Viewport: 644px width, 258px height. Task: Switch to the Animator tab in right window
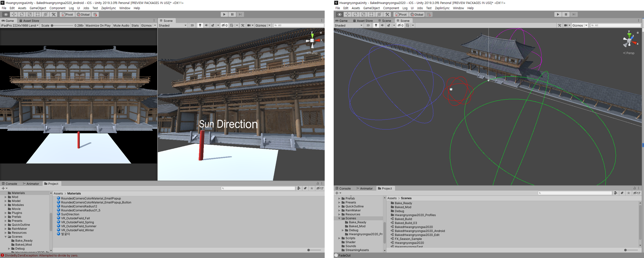click(x=364, y=188)
